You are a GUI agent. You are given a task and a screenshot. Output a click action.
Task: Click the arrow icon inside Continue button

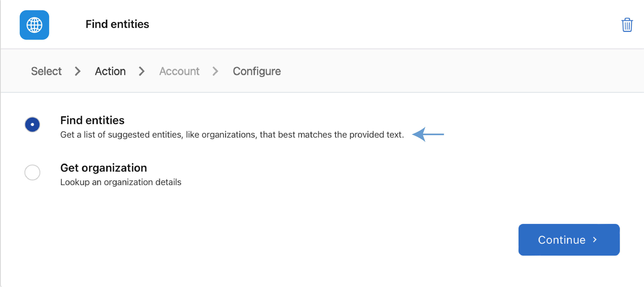click(595, 240)
